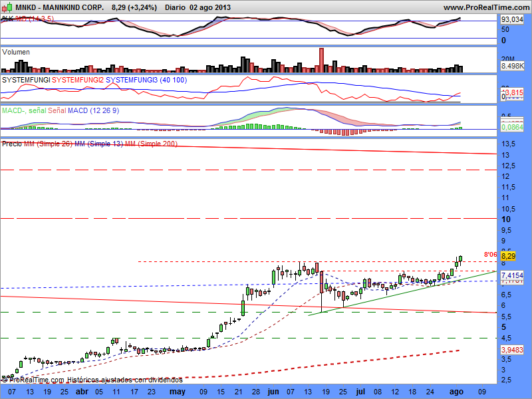The height and width of the screenshot is (399, 532).
Task: Select the ago month label on date axis
Action: (x=456, y=392)
